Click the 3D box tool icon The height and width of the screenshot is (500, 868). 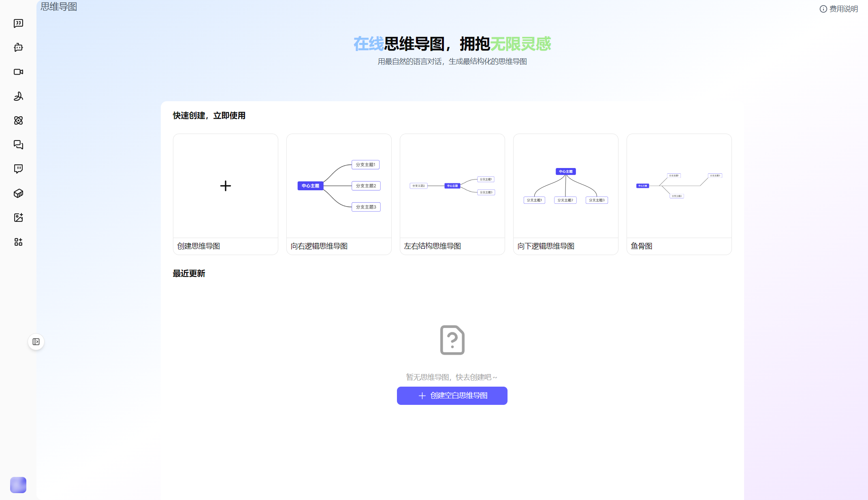[18, 193]
